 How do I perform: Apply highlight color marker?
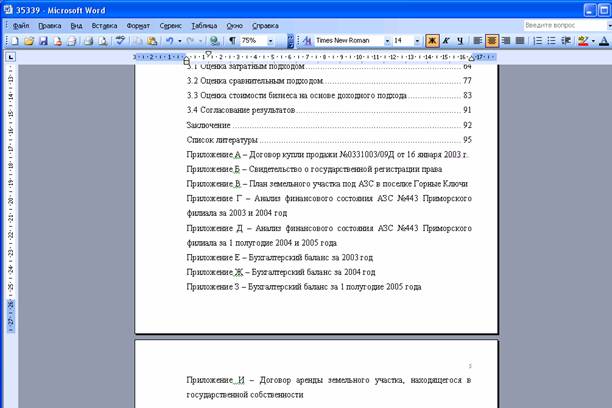(583, 41)
